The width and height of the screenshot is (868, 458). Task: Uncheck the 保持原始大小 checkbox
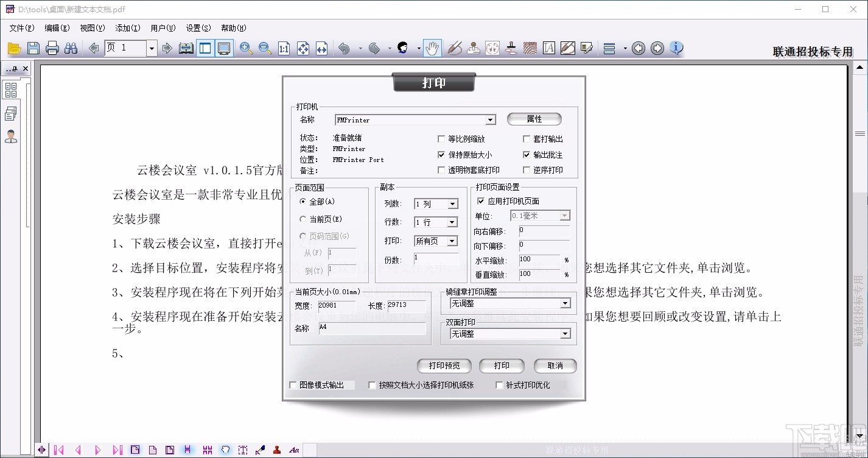tap(442, 155)
